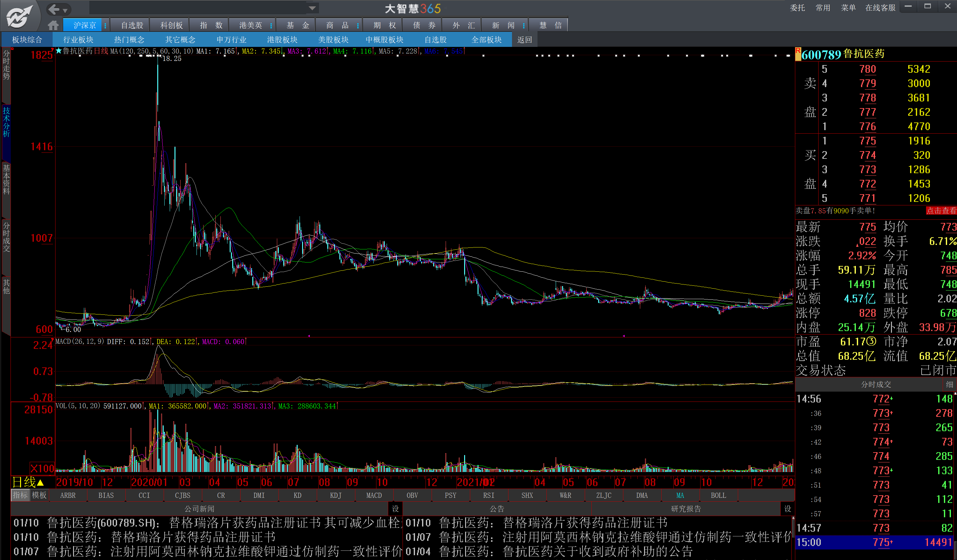Select the ARBR indicator
The height and width of the screenshot is (560, 957).
[68, 495]
